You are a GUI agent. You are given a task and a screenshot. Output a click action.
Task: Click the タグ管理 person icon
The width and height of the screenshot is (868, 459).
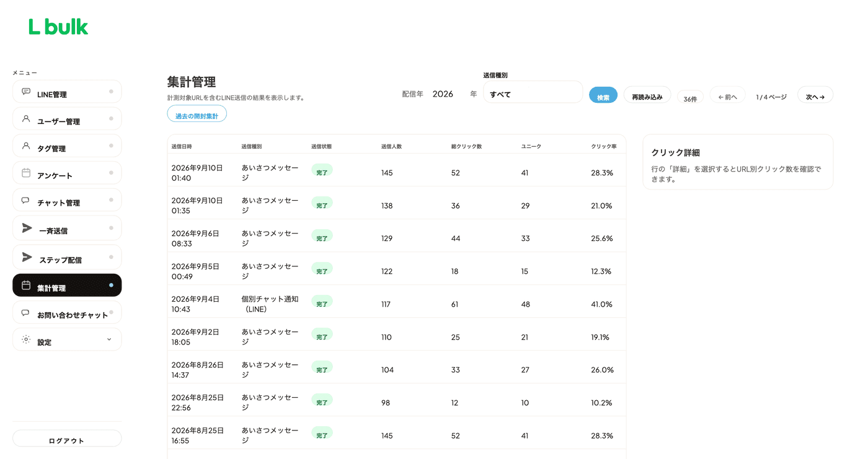pos(26,146)
